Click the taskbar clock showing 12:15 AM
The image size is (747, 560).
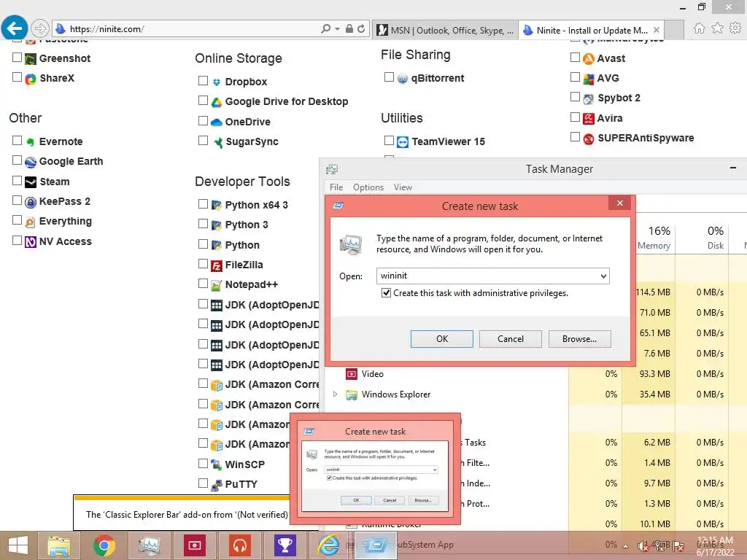pos(715,545)
